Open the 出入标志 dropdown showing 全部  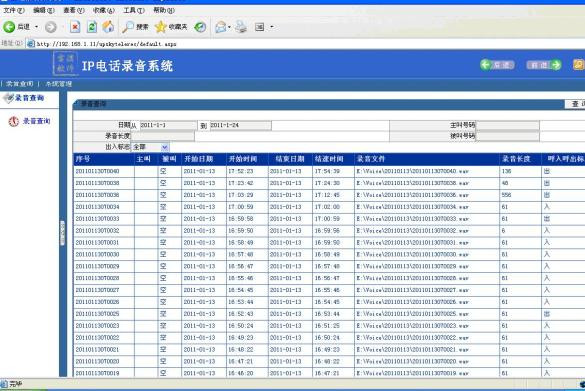pyautogui.click(x=150, y=147)
